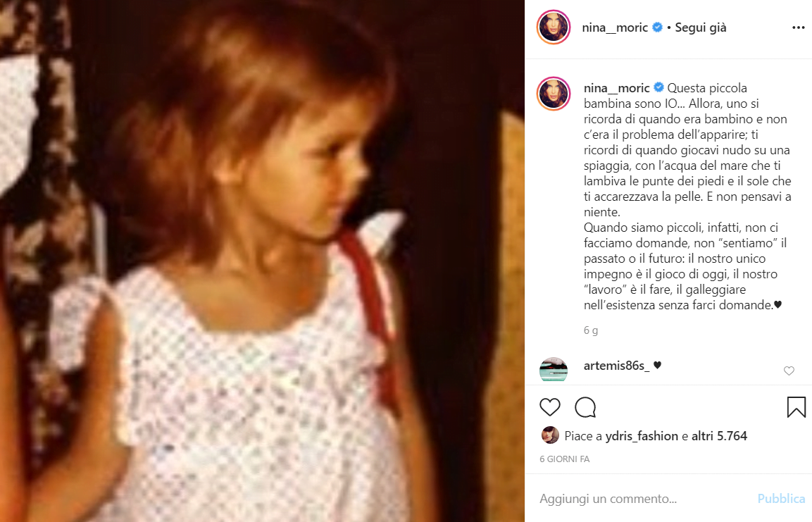Open the comment speech bubble icon
The width and height of the screenshot is (812, 522).
(585, 408)
